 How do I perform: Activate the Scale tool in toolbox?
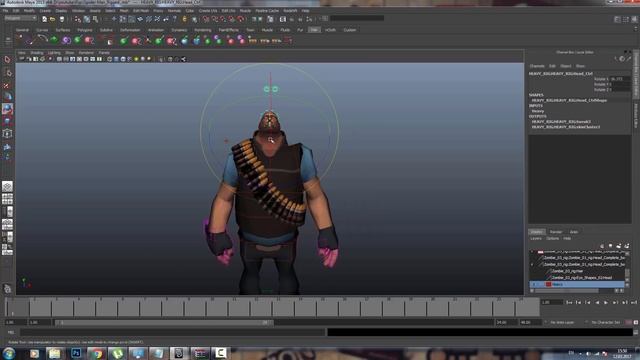coord(7,121)
